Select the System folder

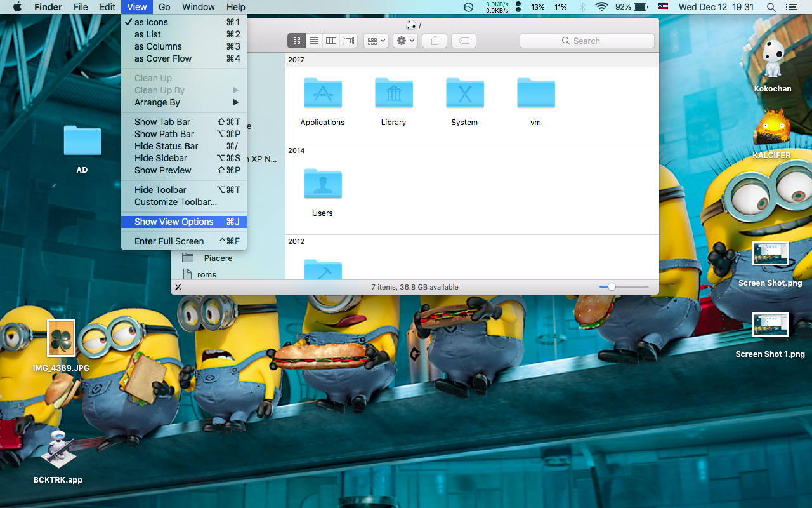(464, 102)
